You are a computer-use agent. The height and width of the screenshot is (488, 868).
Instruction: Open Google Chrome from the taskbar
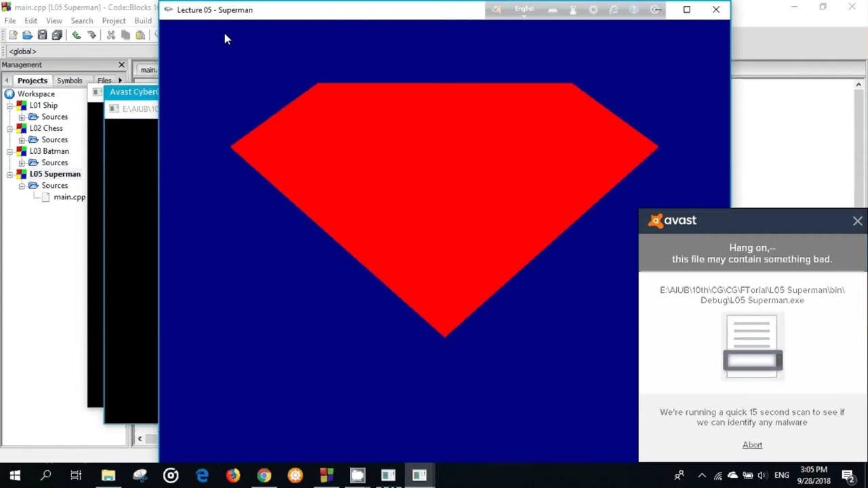coord(264,475)
